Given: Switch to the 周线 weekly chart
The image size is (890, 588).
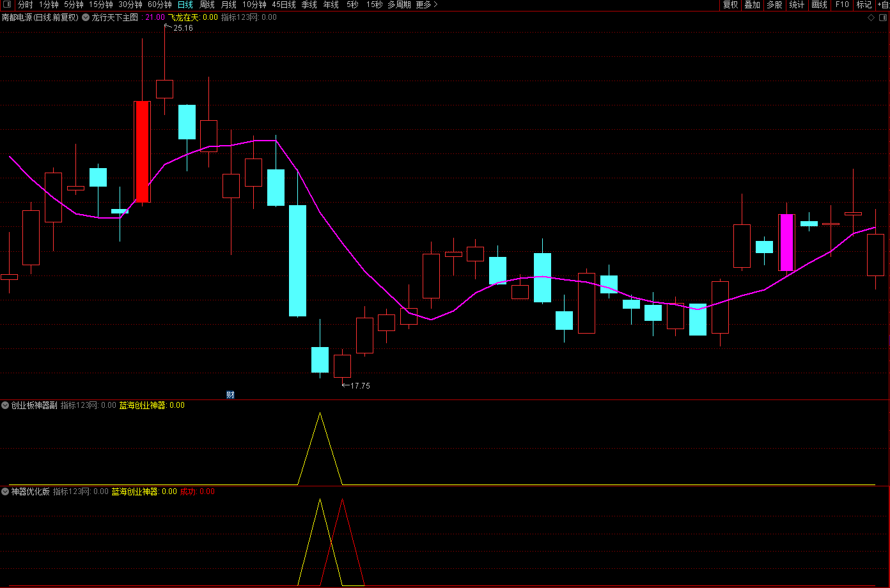Looking at the screenshot, I should (x=207, y=4).
